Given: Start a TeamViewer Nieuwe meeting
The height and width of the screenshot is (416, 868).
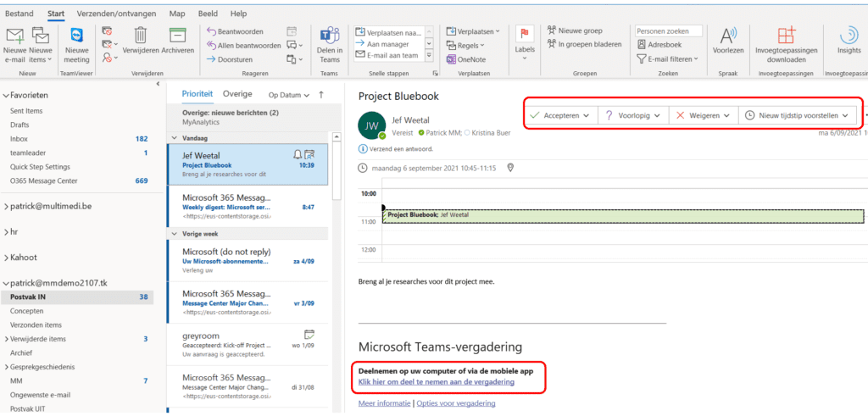Looking at the screenshot, I should point(76,45).
